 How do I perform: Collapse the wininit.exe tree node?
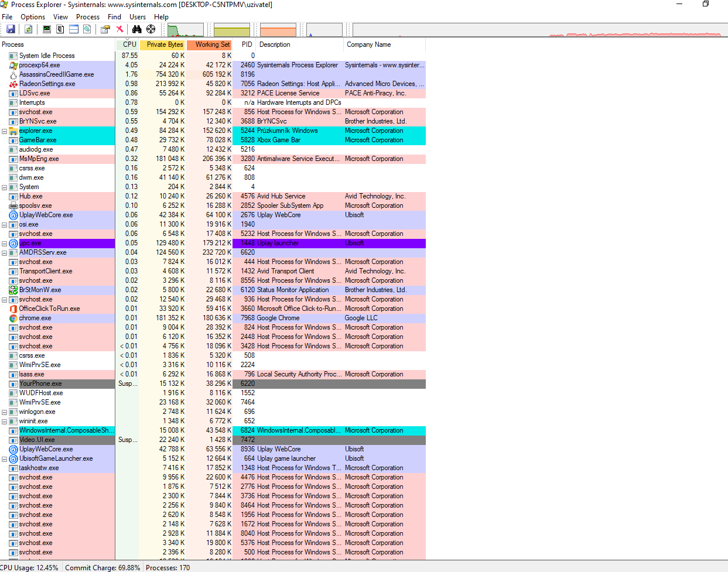[4, 422]
